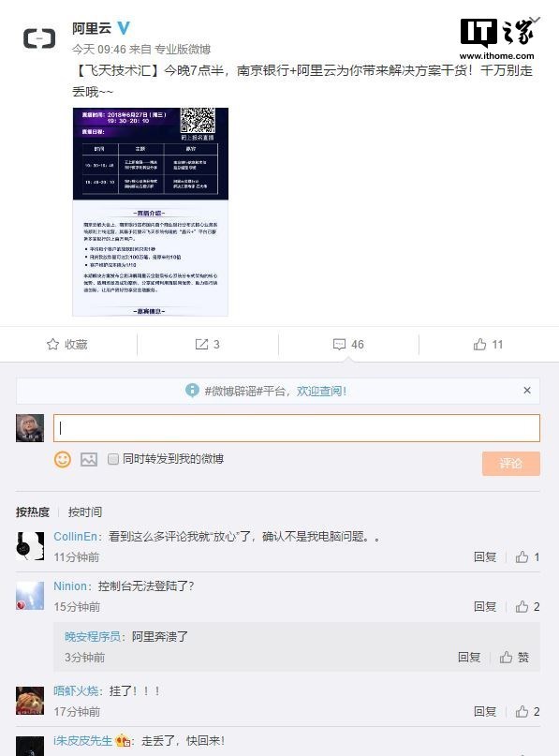The height and width of the screenshot is (756, 559).
Task: Sort comments by 按热度
Action: 32,512
